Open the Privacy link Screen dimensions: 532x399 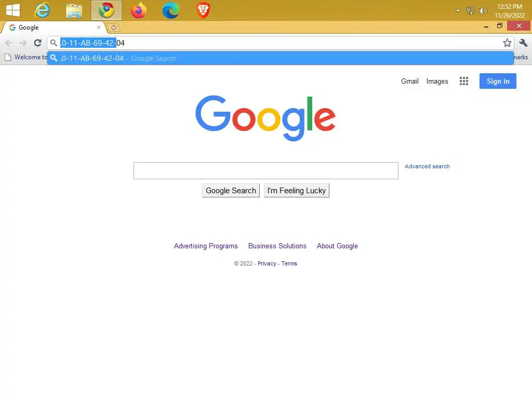coord(267,263)
